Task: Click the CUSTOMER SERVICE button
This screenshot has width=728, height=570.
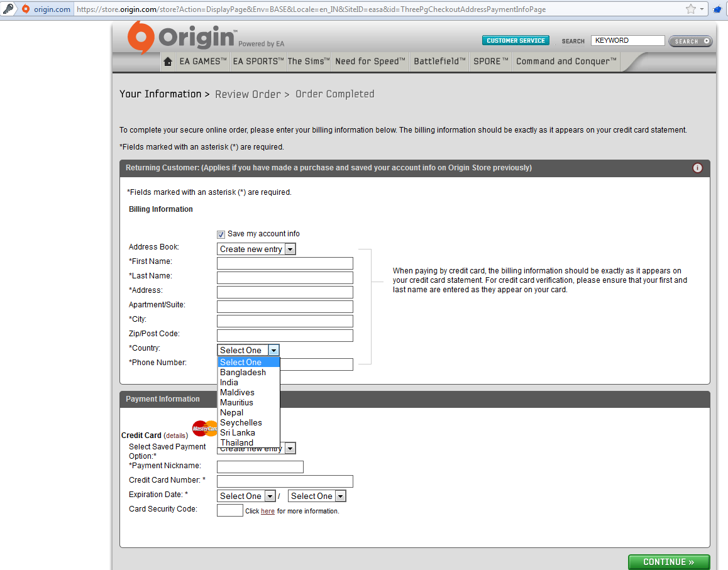Action: 516,40
